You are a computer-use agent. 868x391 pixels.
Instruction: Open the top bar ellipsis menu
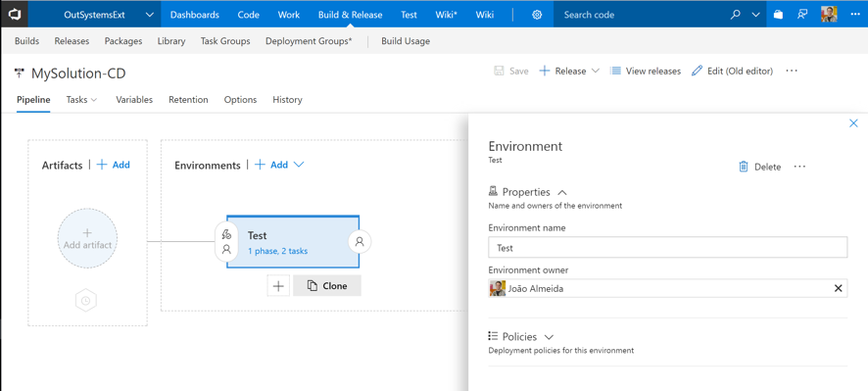[854, 15]
